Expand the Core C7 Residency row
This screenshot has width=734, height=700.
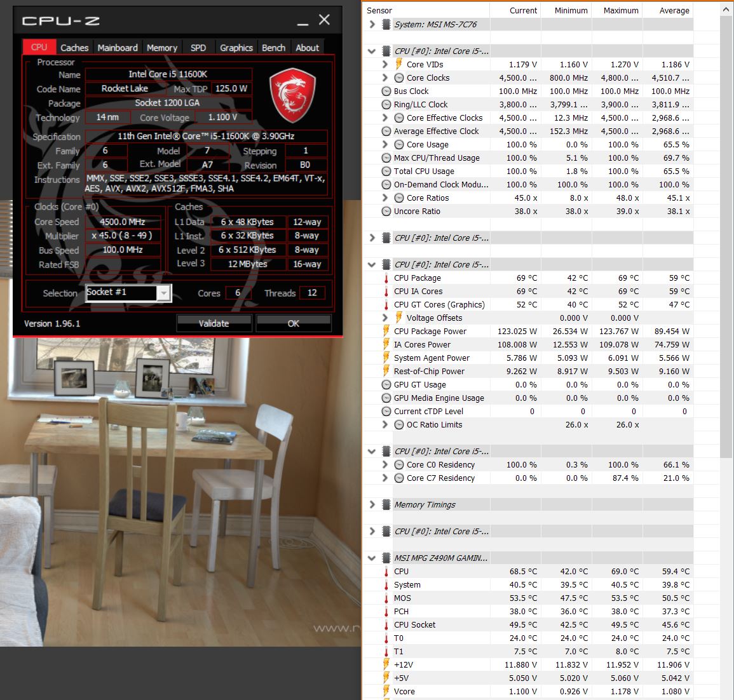(384, 478)
